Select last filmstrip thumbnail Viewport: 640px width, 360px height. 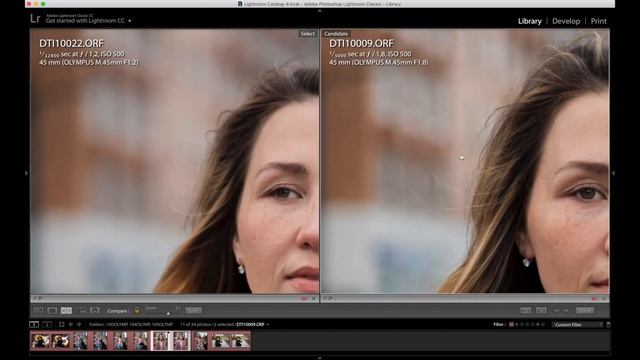(240, 341)
